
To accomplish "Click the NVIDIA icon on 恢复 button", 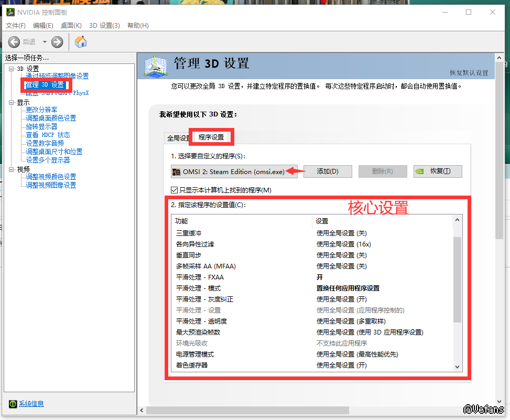I will [x=420, y=171].
